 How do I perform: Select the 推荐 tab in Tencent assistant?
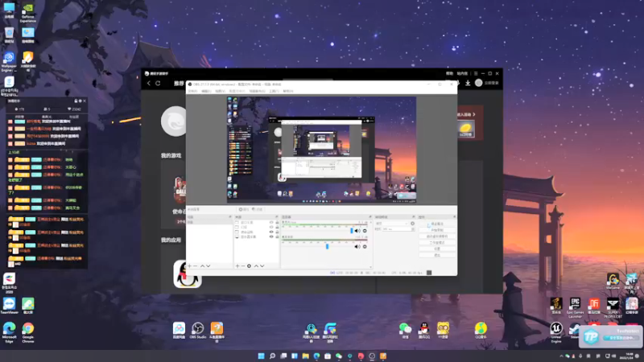tap(179, 84)
